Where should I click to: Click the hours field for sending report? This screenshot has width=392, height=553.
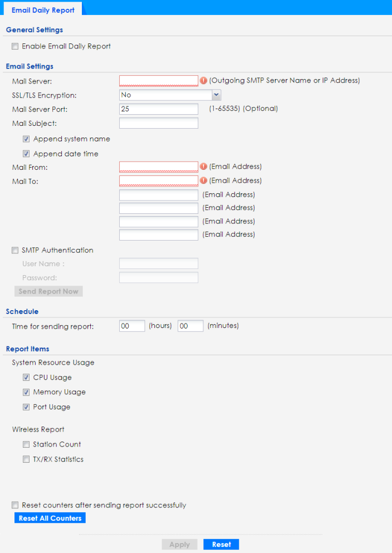pyautogui.click(x=132, y=326)
